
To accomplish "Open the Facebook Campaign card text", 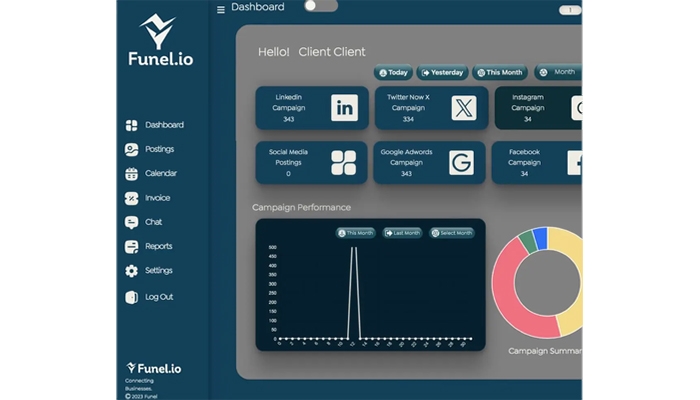I will pos(525,162).
